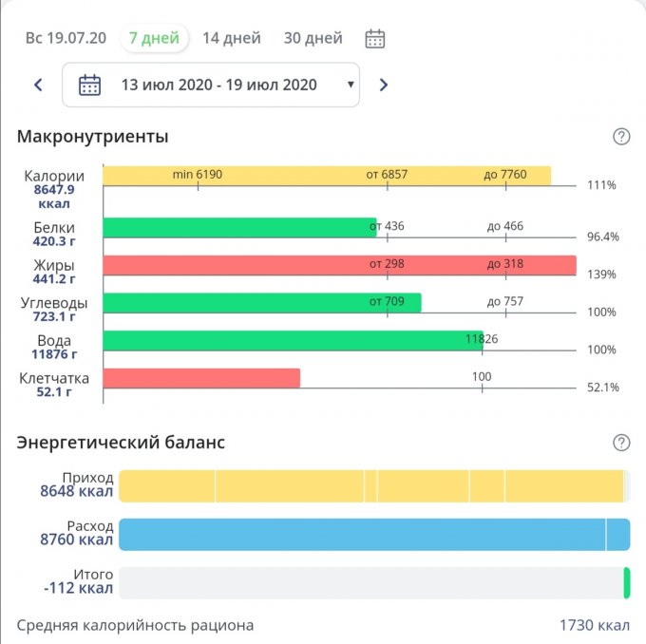This screenshot has width=646, height=644.
Task: Click the yellow Приход energy bar
Action: pos(370,485)
